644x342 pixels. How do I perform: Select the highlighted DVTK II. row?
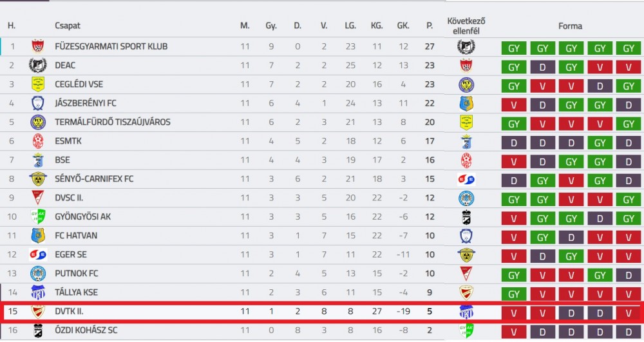(322, 312)
